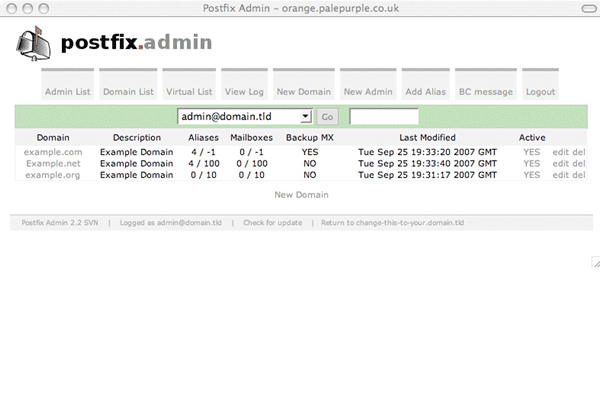Open the example.com domain link
The height and width of the screenshot is (400, 600).
tap(54, 152)
